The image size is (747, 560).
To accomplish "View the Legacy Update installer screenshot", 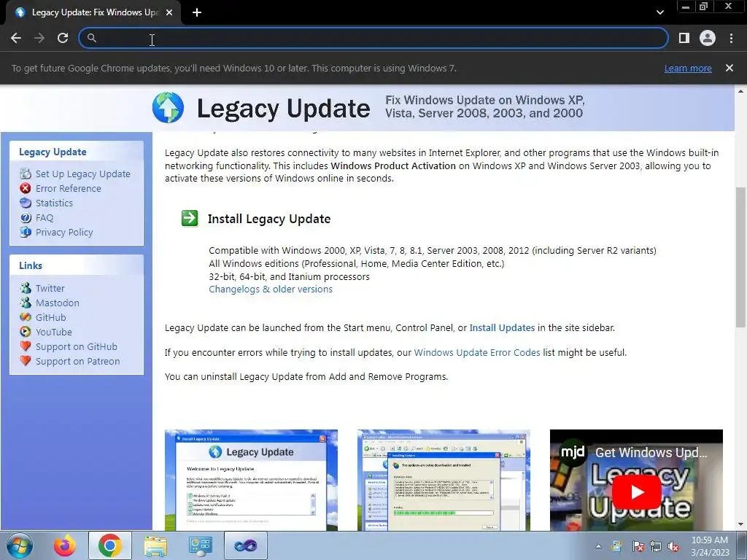I will point(251,480).
